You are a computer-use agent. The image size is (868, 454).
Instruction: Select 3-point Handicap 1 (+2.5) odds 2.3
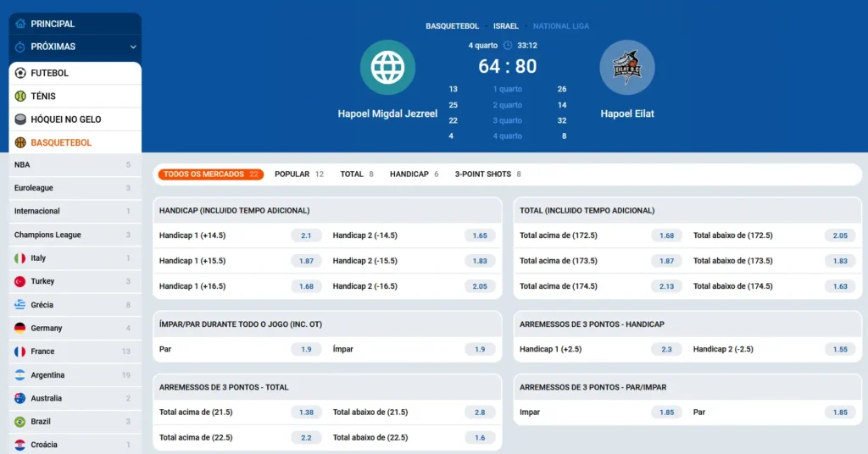coord(666,350)
